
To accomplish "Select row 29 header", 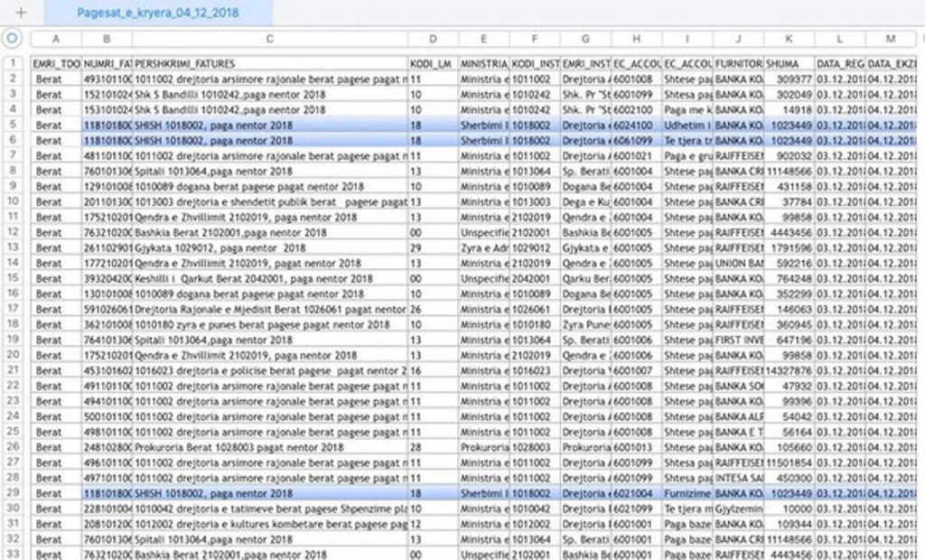I will [x=13, y=493].
